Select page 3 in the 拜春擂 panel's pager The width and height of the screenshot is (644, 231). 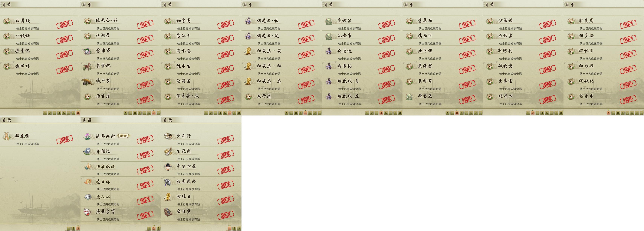coord(78,229)
